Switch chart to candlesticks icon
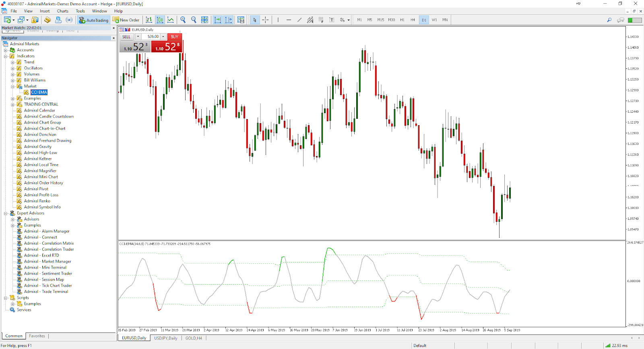644x349 pixels. [x=160, y=20]
